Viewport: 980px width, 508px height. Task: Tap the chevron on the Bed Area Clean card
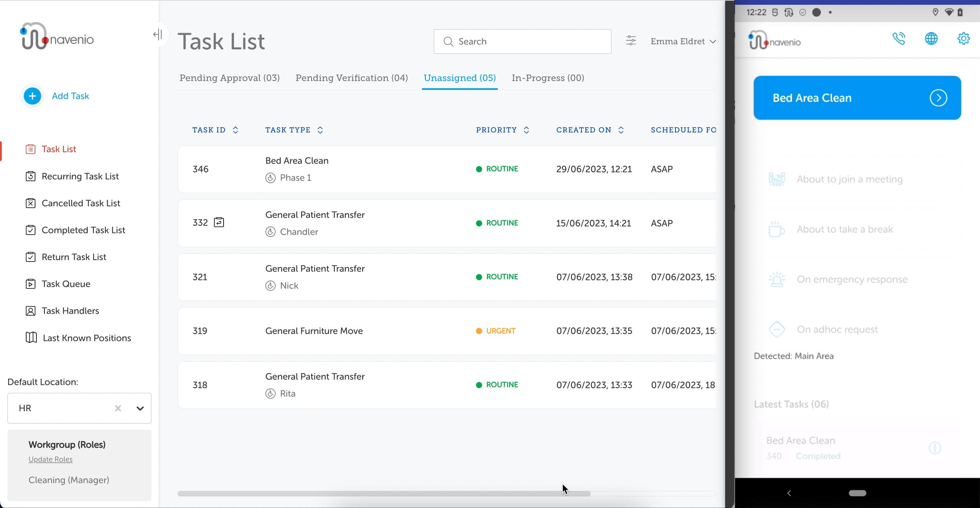tap(939, 98)
